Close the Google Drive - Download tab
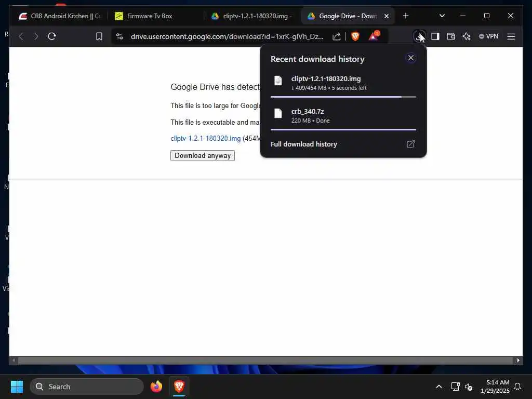 [386, 16]
